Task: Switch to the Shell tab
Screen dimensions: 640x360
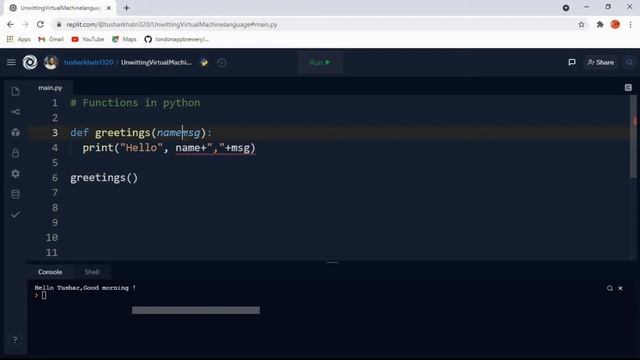Action: [92, 272]
